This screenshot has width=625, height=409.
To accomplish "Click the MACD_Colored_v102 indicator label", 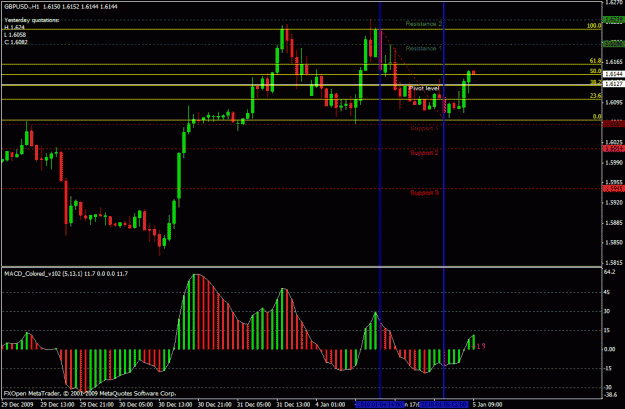I will click(66, 274).
